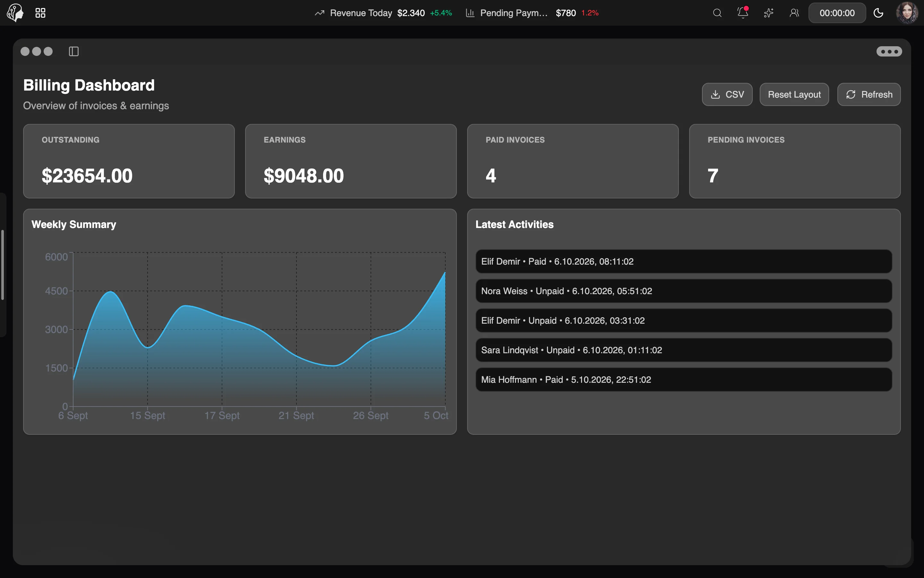Open the three-dots window menu
Image resolution: width=924 pixels, height=578 pixels.
[x=889, y=51]
